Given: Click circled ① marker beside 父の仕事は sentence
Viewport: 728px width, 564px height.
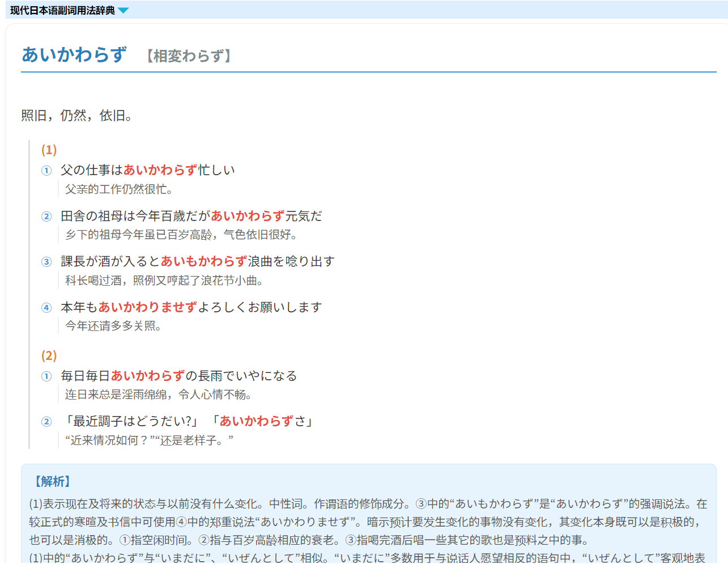Looking at the screenshot, I should pyautogui.click(x=46, y=171).
